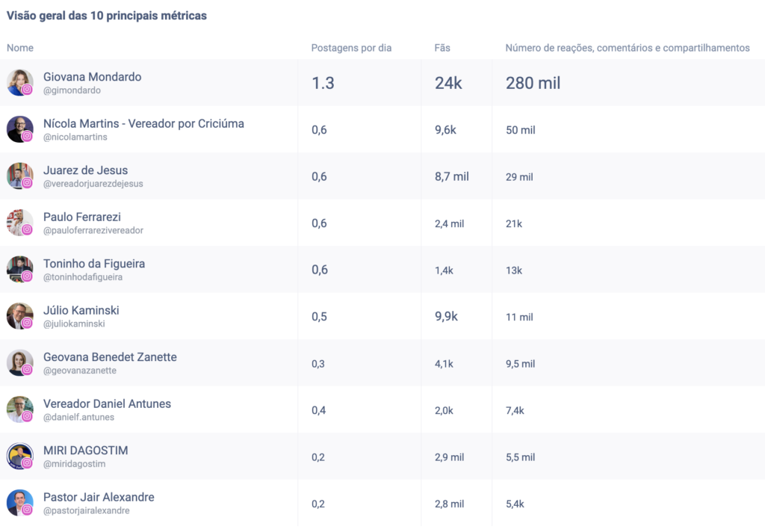Open Nícola Martins - Vereador por Criciúma name

[x=143, y=123]
